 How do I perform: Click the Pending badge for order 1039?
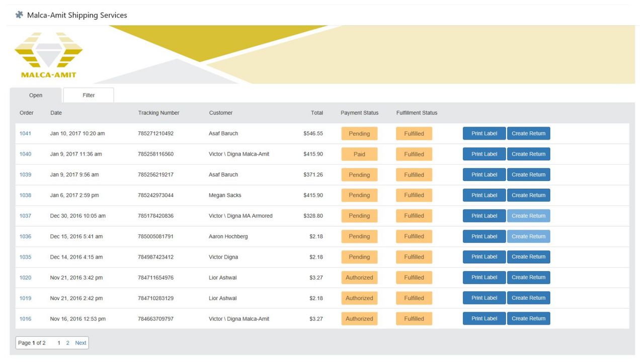pyautogui.click(x=359, y=174)
